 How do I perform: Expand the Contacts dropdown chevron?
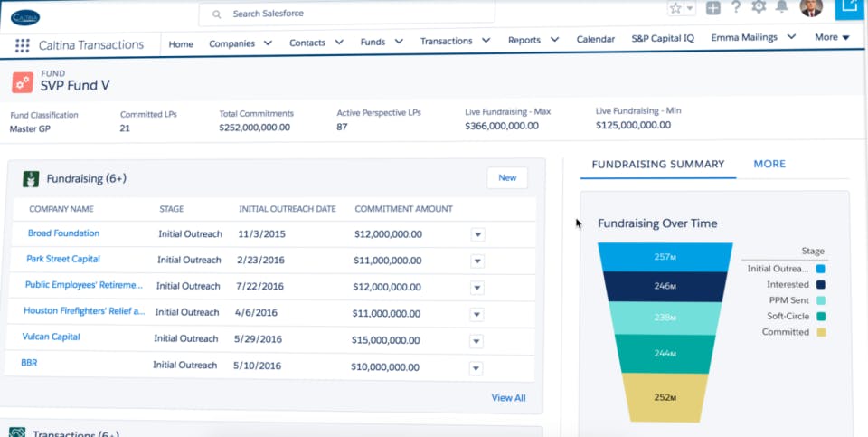click(x=339, y=42)
